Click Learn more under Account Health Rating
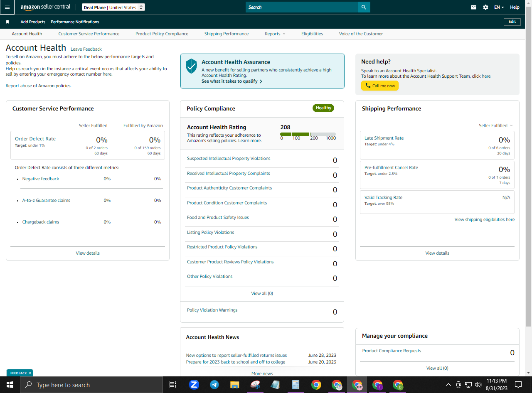 coord(249,141)
